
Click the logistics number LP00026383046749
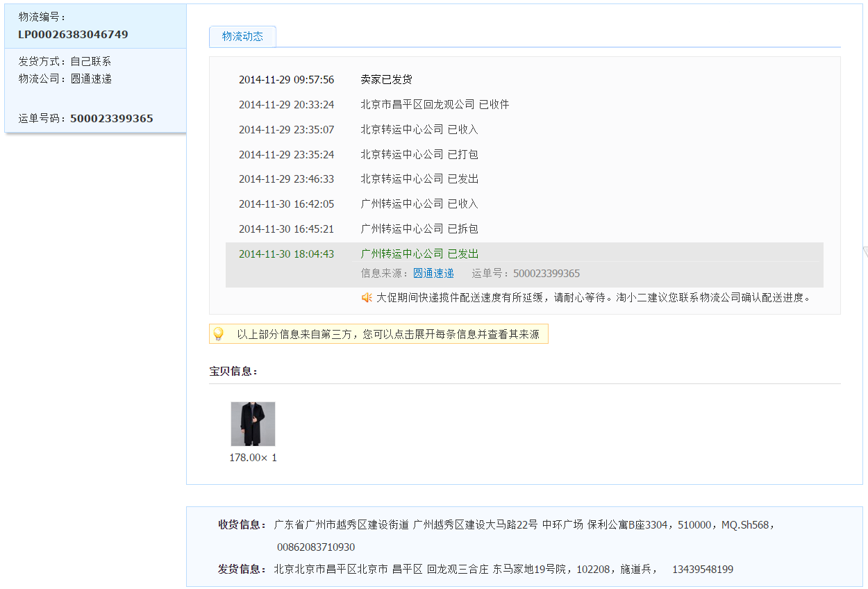(x=73, y=35)
